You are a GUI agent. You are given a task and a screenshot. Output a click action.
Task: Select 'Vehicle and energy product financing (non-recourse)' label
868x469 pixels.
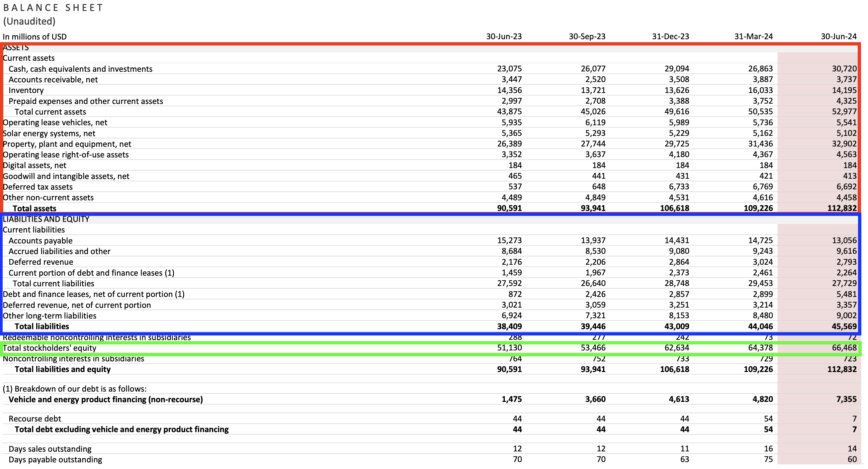(x=106, y=400)
